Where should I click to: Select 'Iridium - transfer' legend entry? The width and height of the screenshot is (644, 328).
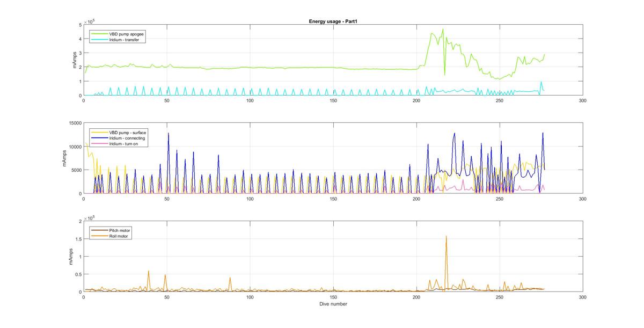[125, 39]
